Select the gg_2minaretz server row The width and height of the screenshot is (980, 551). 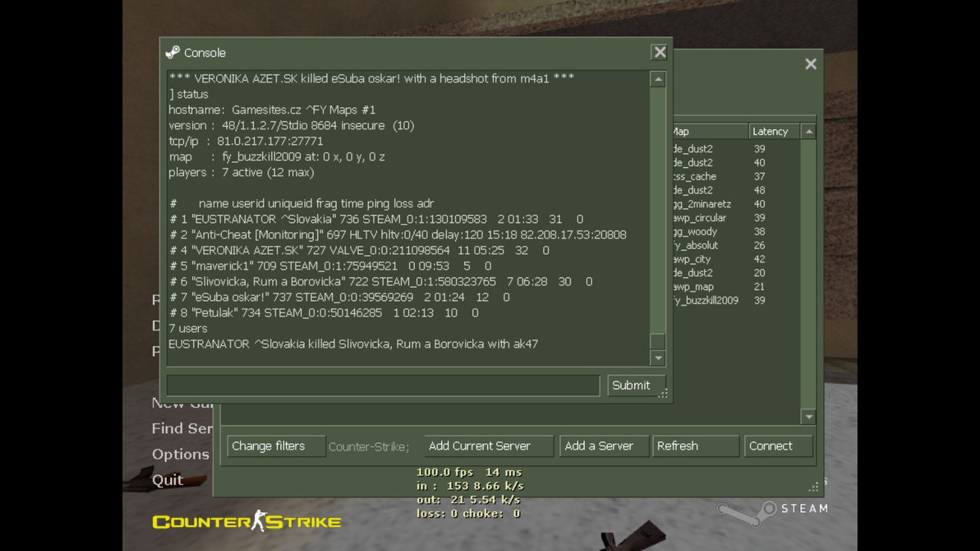735,204
